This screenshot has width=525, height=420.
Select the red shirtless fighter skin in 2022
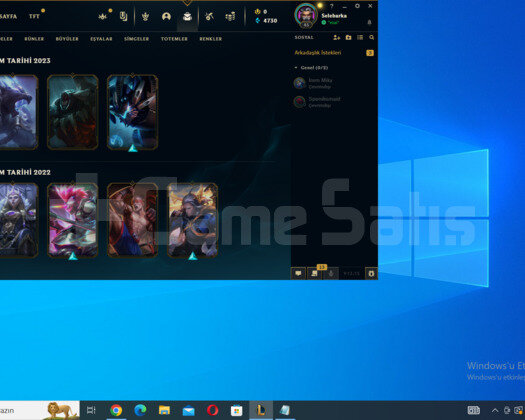tap(133, 220)
